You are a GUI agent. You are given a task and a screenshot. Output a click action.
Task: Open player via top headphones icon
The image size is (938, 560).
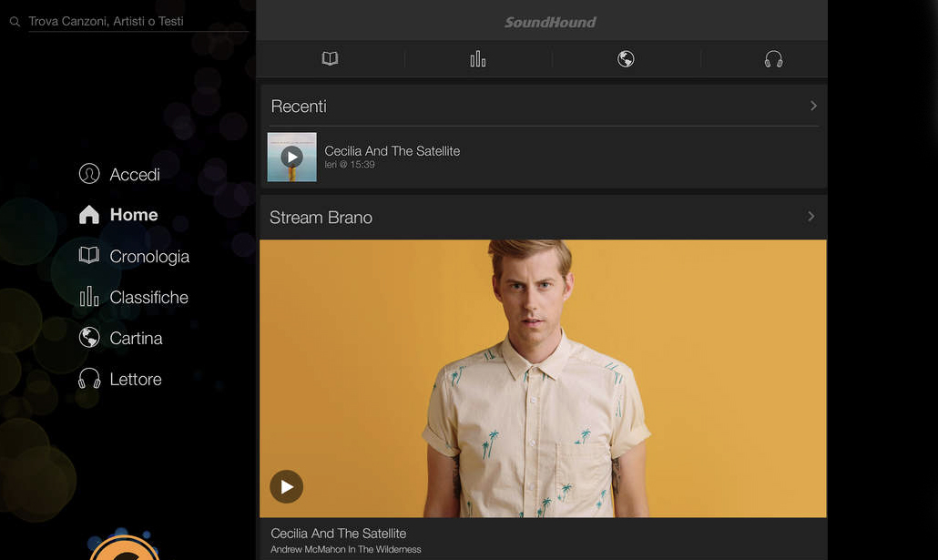click(773, 59)
